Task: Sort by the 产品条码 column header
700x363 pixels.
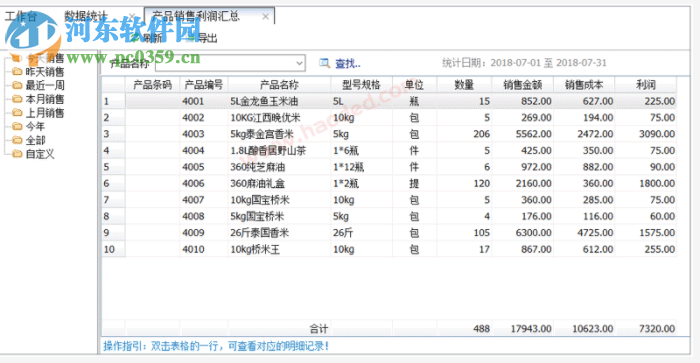Action: (153, 84)
